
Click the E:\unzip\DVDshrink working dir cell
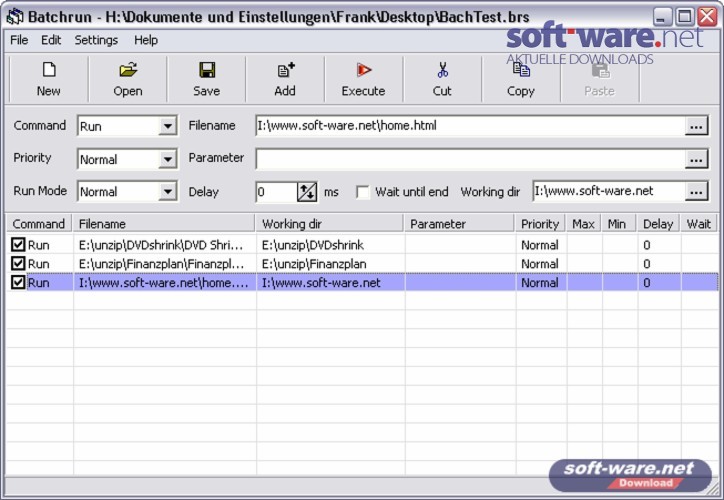coord(331,245)
